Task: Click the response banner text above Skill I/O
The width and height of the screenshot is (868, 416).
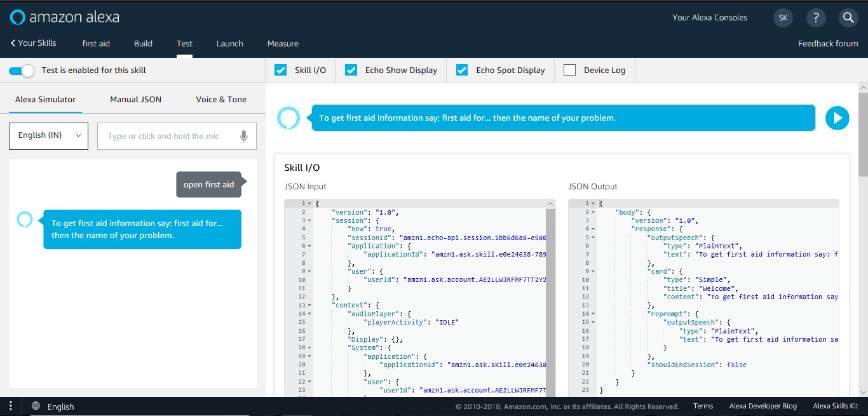Action: coord(467,118)
